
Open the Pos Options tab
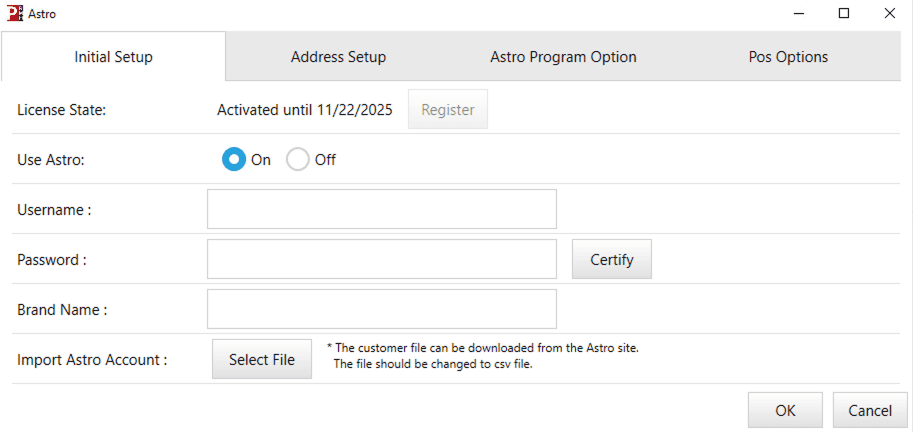coord(788,57)
